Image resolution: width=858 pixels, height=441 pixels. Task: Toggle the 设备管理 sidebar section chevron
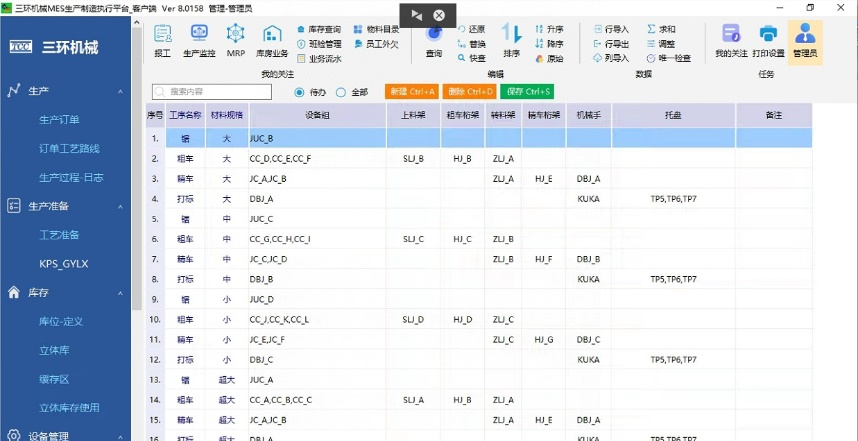click(120, 437)
